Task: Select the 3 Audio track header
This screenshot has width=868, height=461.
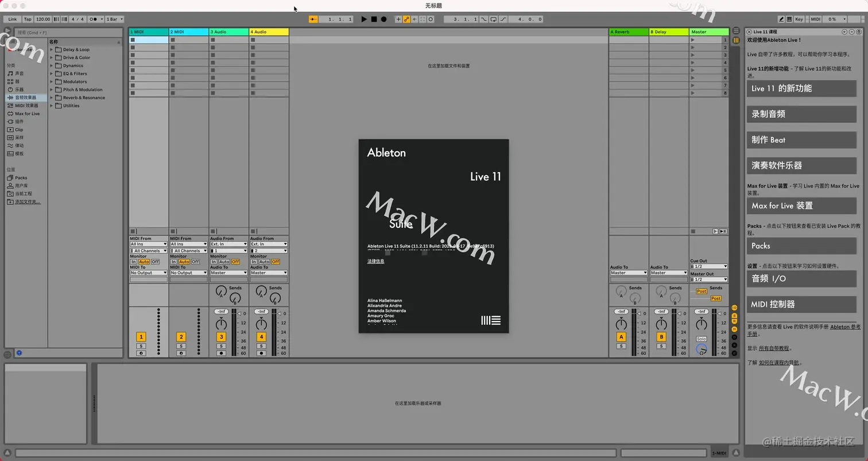Action: 229,32
